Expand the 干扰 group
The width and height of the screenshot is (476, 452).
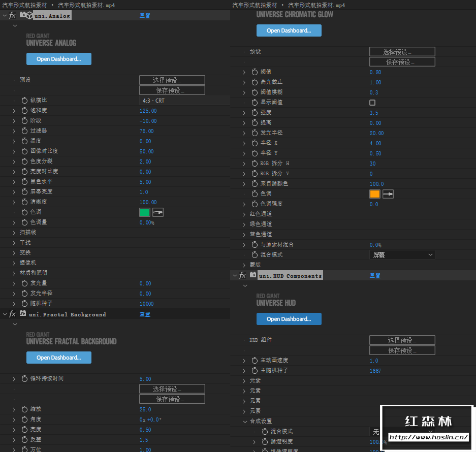coord(14,243)
